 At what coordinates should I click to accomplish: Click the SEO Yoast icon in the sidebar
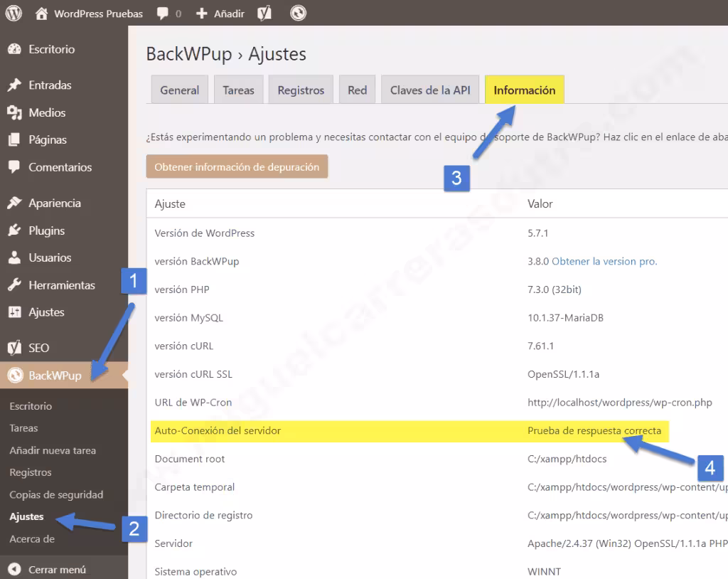pyautogui.click(x=14, y=348)
